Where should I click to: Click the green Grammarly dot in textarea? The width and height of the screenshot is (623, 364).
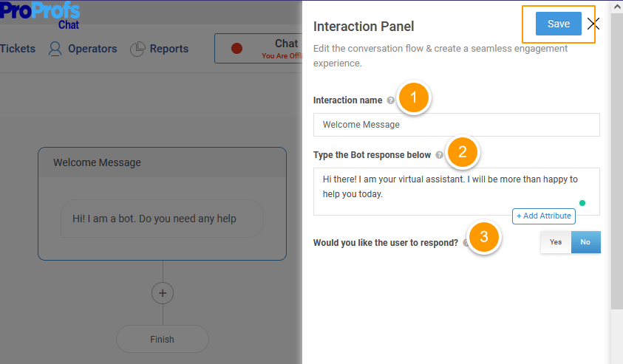point(582,203)
